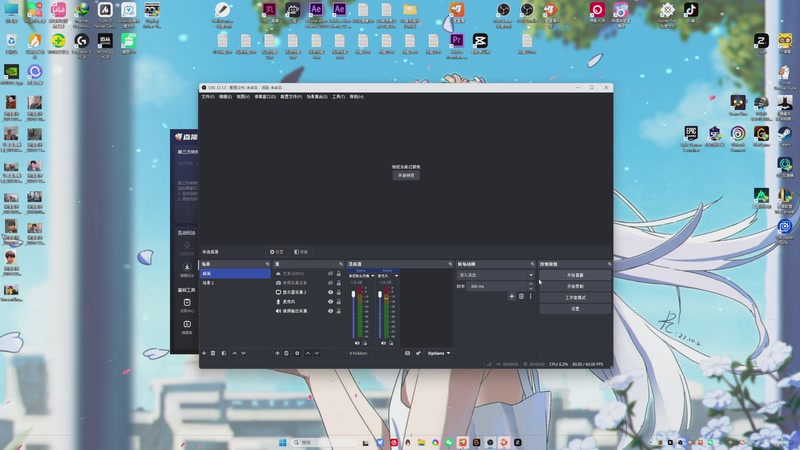Open source properties gear in Sources toolbar
This screenshot has width=800, height=450.
pos(297,353)
